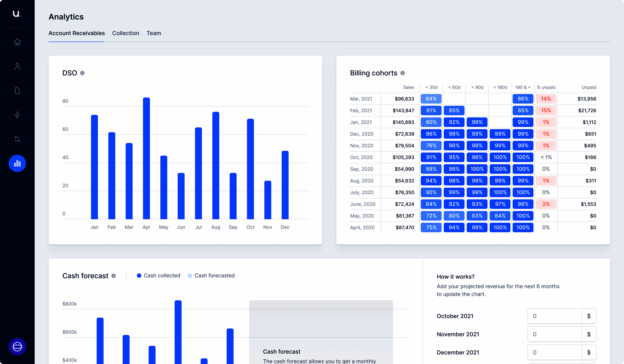Open the home icon in sidebar
The width and height of the screenshot is (624, 364).
click(x=17, y=42)
